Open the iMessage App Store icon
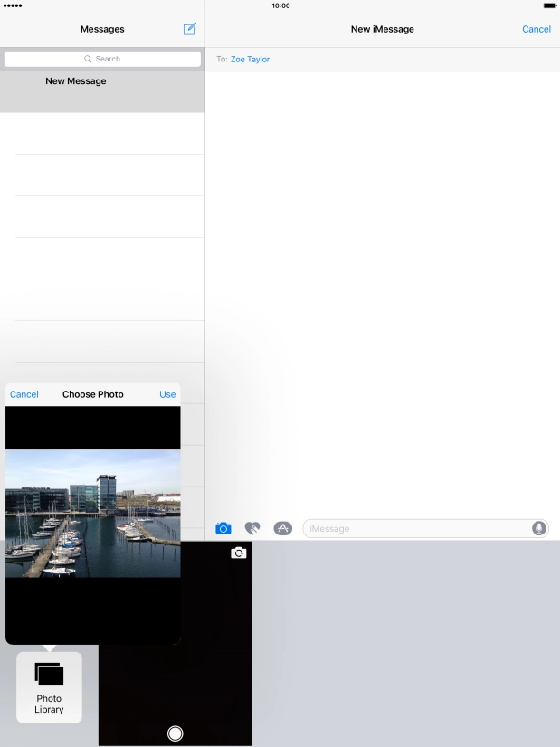Image resolution: width=560 pixels, height=747 pixels. 282,528
